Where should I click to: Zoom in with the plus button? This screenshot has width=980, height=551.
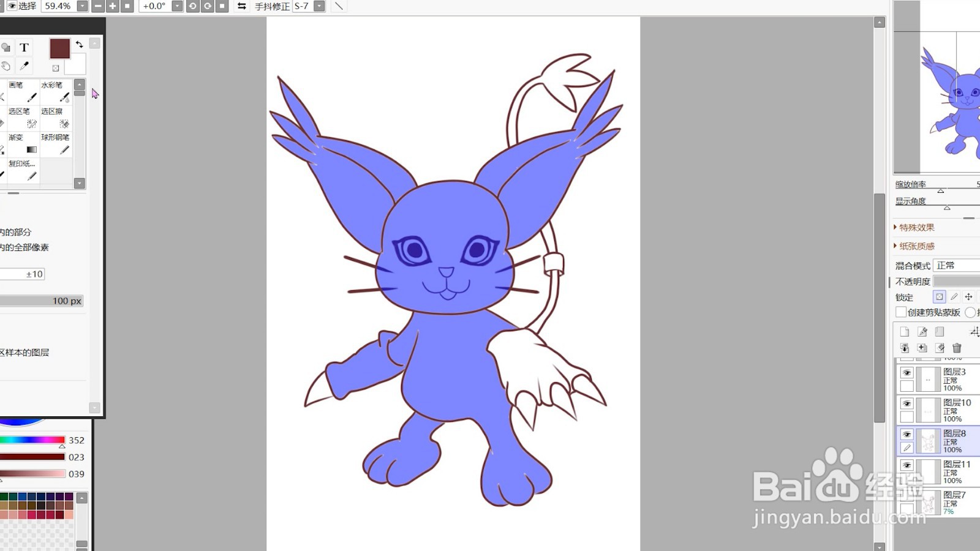coord(113,6)
